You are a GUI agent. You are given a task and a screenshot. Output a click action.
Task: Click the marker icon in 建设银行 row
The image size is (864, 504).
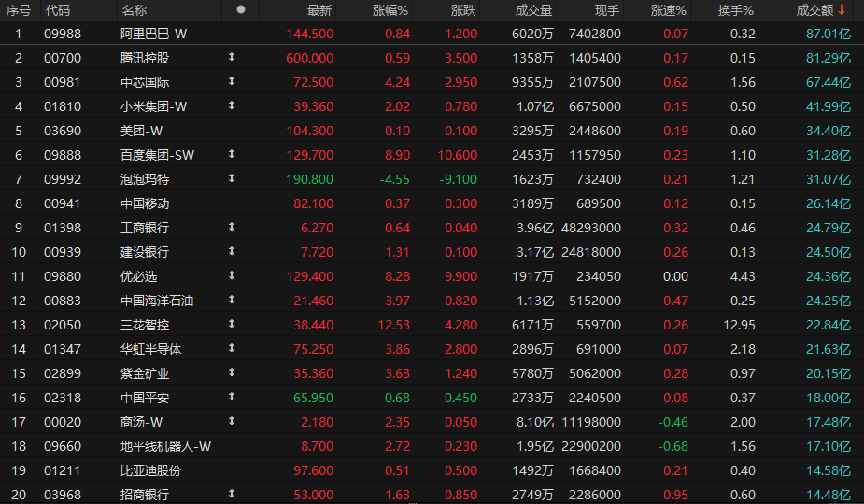tap(232, 251)
